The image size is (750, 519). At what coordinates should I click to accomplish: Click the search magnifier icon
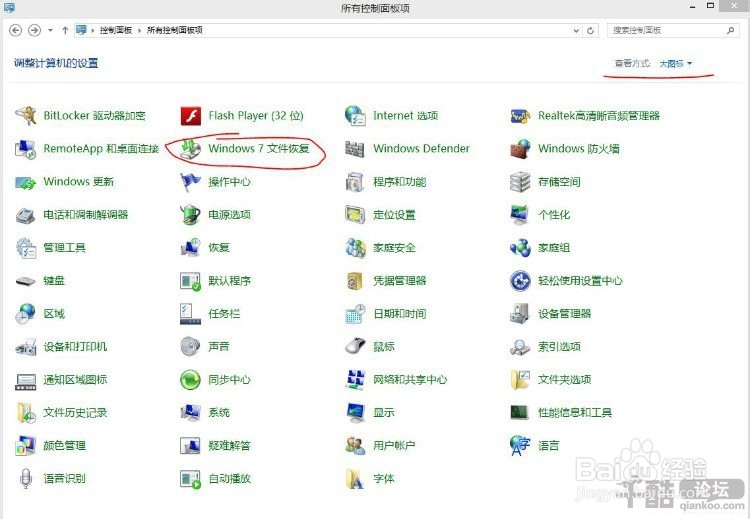pyautogui.click(x=730, y=31)
